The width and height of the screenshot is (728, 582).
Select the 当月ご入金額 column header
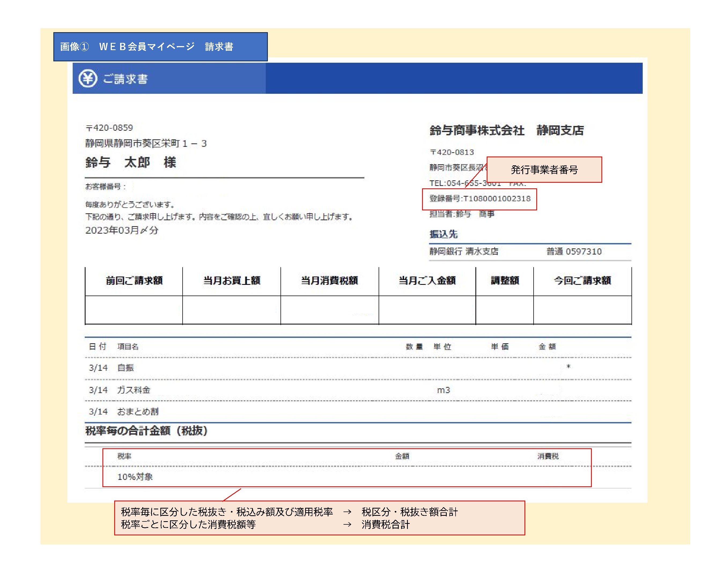click(427, 281)
